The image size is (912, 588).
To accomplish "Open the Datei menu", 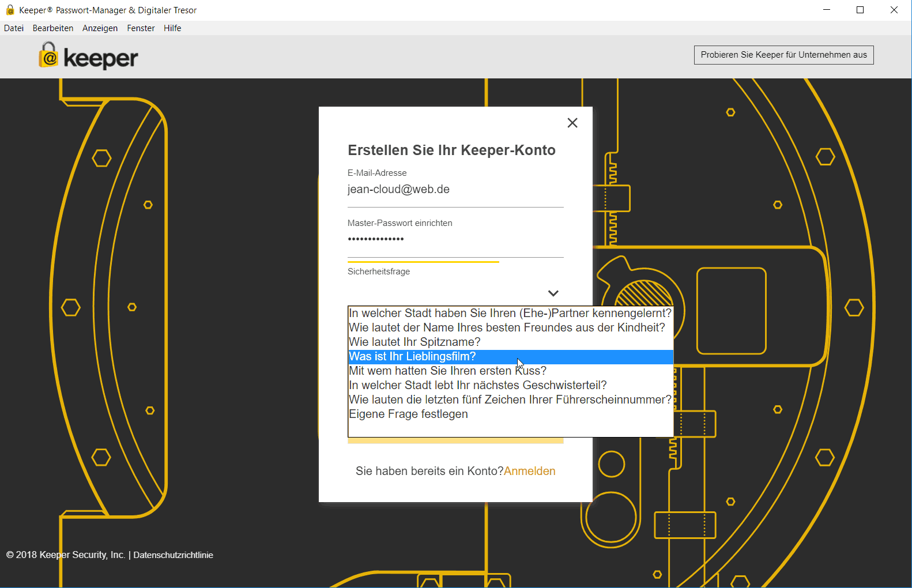I will tap(14, 28).
